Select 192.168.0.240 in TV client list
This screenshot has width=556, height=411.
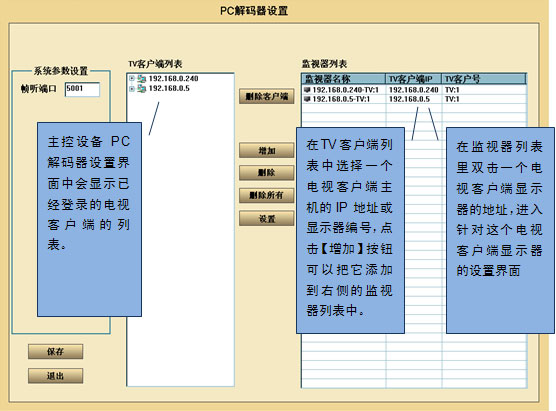click(173, 79)
